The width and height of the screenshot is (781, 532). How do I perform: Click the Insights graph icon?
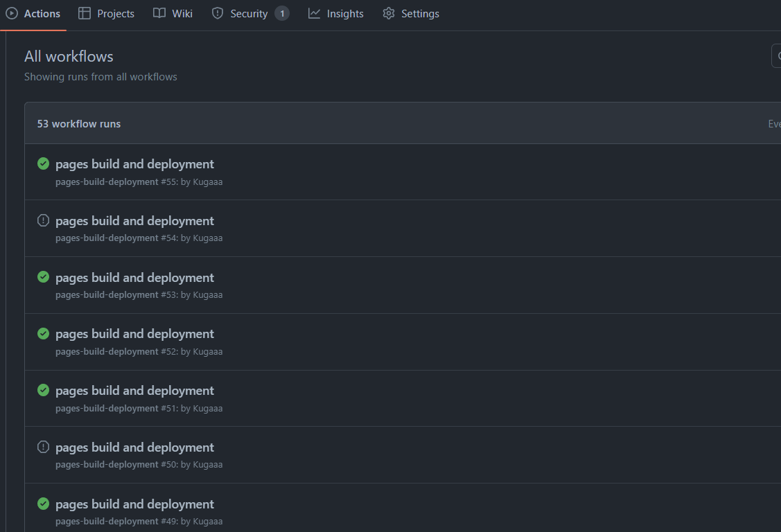tap(315, 13)
